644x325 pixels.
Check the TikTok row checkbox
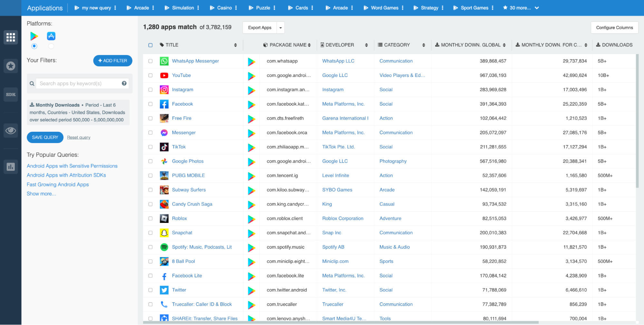pyautogui.click(x=150, y=147)
